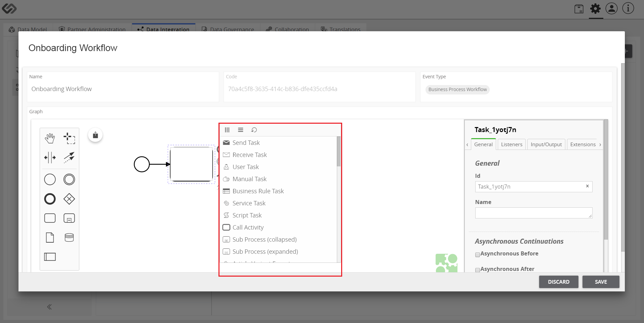Choose User Task from the list

click(x=278, y=167)
